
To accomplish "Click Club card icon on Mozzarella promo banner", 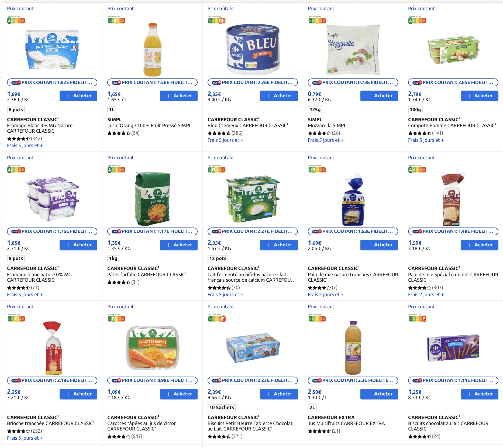I will point(317,82).
